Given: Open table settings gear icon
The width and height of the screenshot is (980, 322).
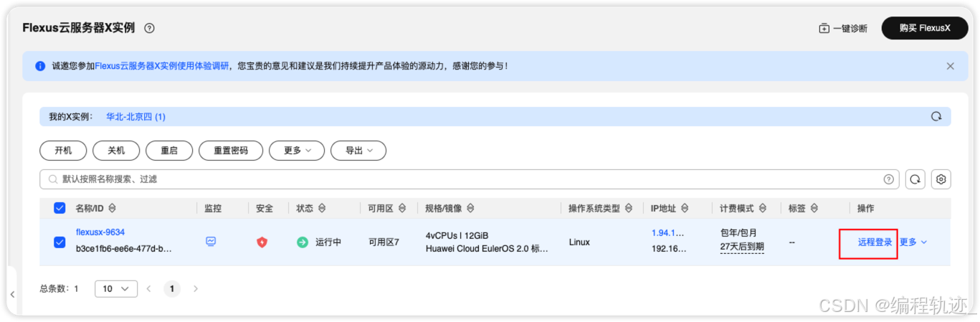Looking at the screenshot, I should click(x=941, y=179).
